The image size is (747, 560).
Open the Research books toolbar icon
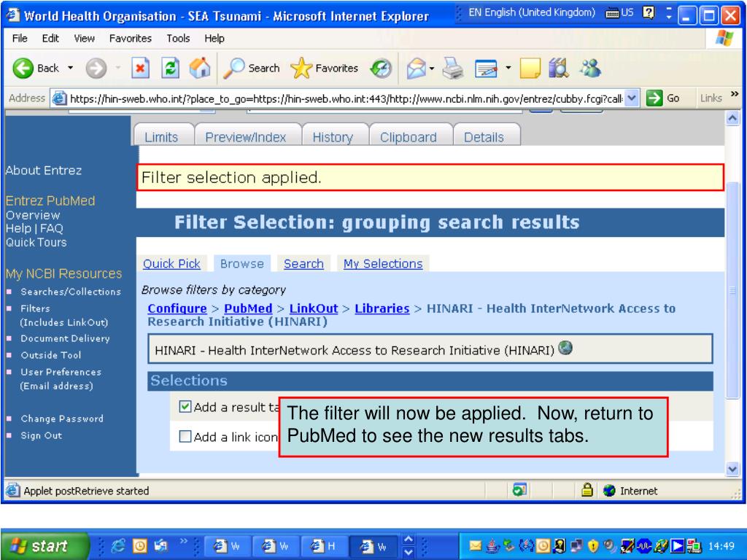click(559, 68)
